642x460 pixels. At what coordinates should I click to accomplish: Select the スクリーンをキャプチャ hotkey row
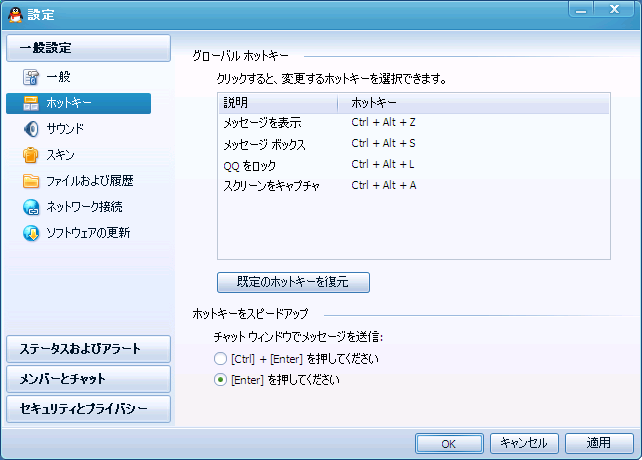coord(414,186)
